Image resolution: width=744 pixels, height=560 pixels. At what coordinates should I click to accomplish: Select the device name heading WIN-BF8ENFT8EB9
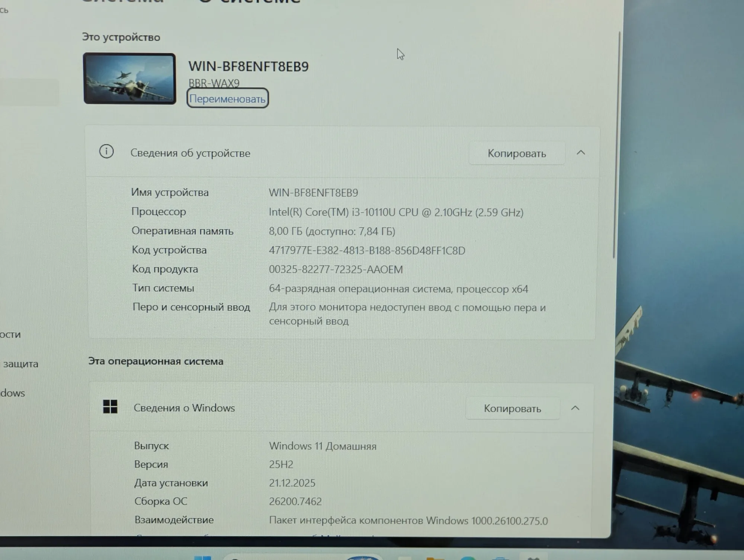(x=248, y=66)
